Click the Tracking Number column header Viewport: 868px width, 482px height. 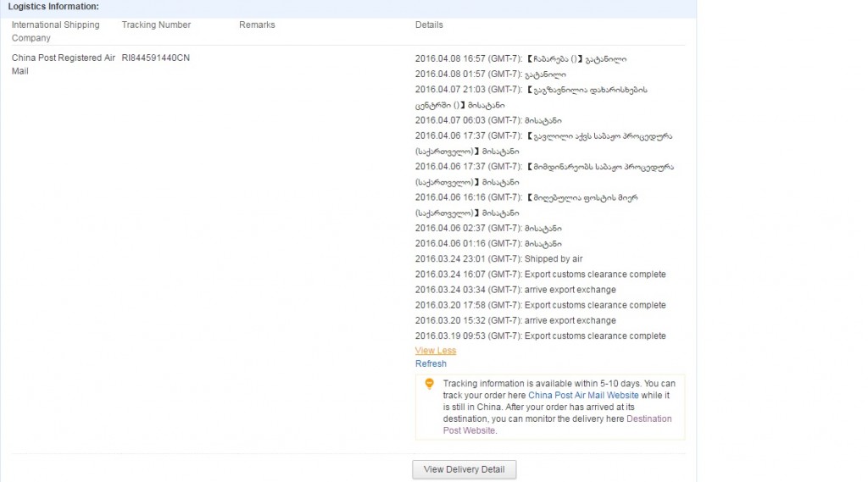[156, 25]
